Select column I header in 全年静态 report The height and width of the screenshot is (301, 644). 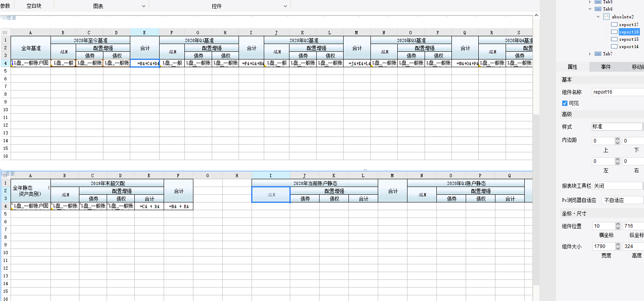click(x=271, y=176)
